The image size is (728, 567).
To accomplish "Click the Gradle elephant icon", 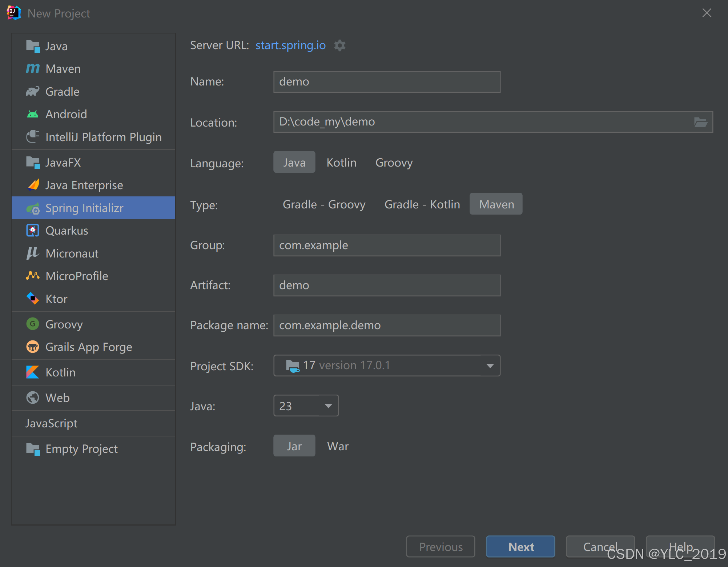I will pos(33,91).
